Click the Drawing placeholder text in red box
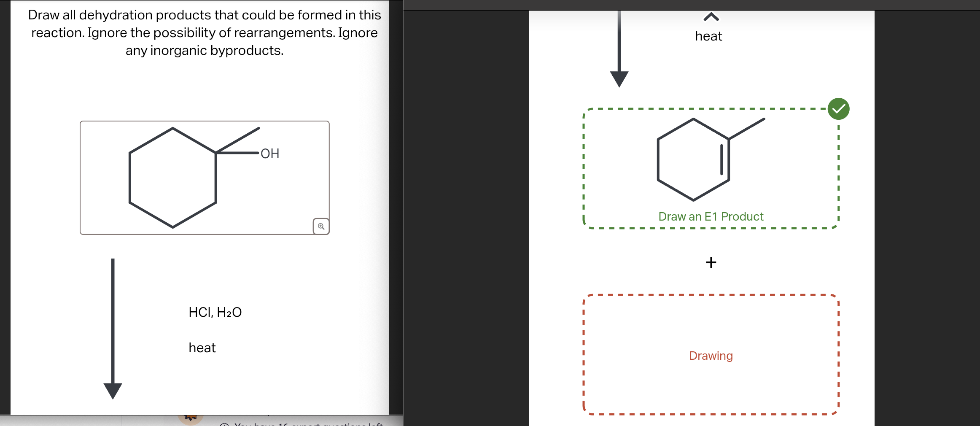 pyautogui.click(x=711, y=356)
